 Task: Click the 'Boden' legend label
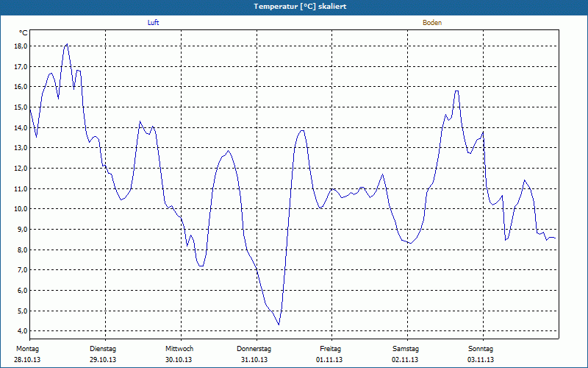[x=432, y=23]
